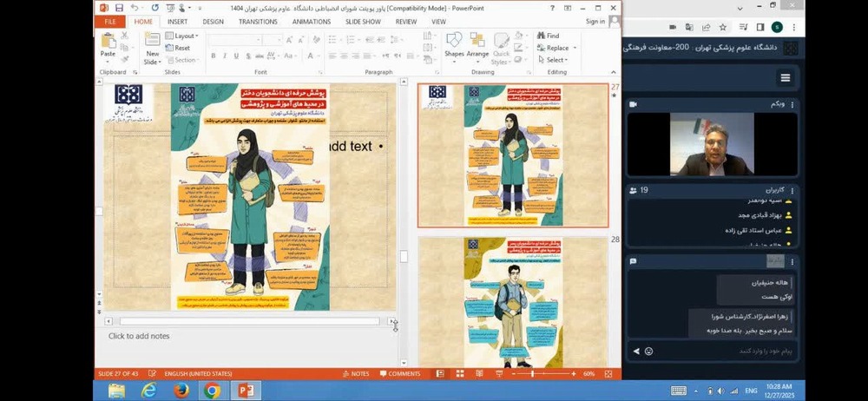
Task: Open the FILE menu tab
Action: point(110,21)
